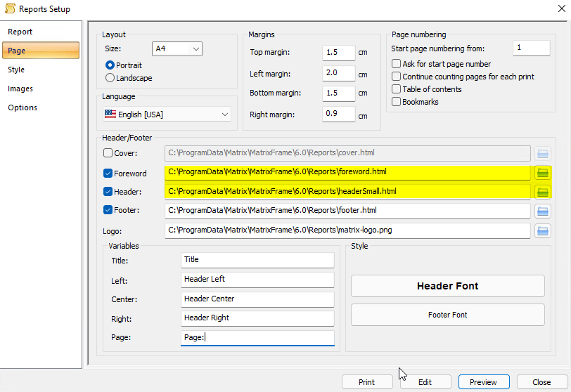The height and width of the screenshot is (392, 571).
Task: Enable Table of contents option
Action: (x=396, y=89)
